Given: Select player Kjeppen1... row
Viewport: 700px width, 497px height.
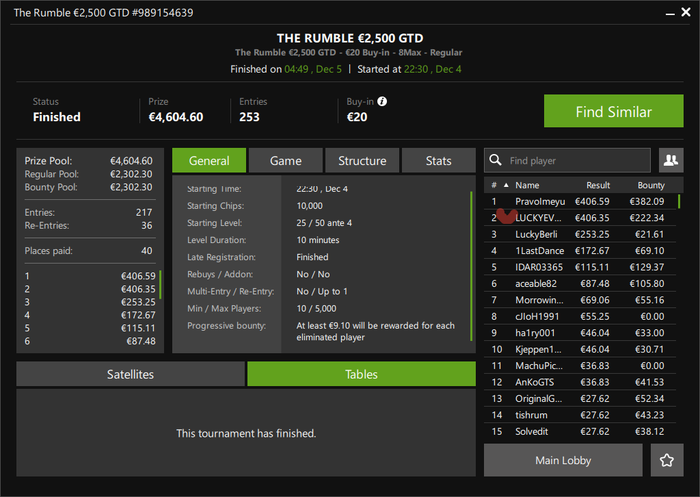Looking at the screenshot, I should 579,349.
